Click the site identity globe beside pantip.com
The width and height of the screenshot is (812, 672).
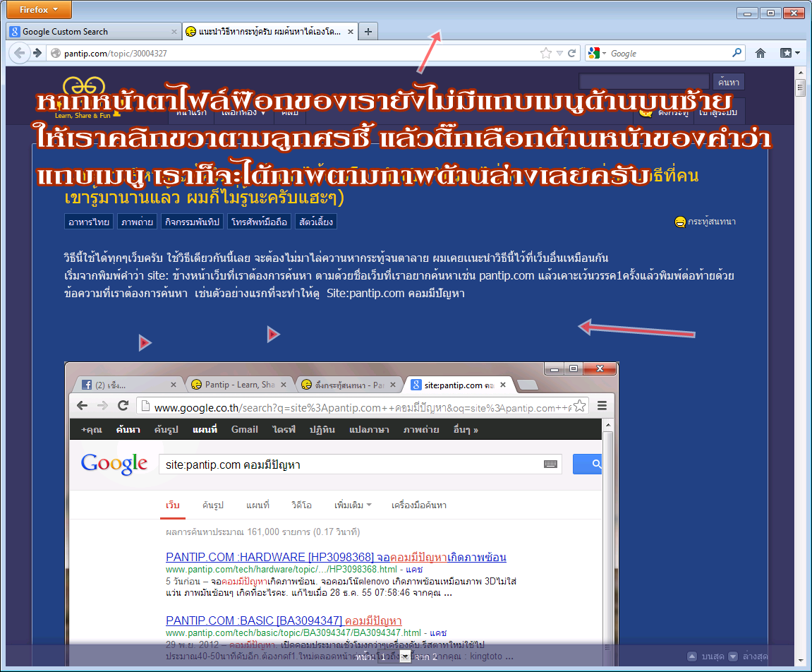coord(56,54)
